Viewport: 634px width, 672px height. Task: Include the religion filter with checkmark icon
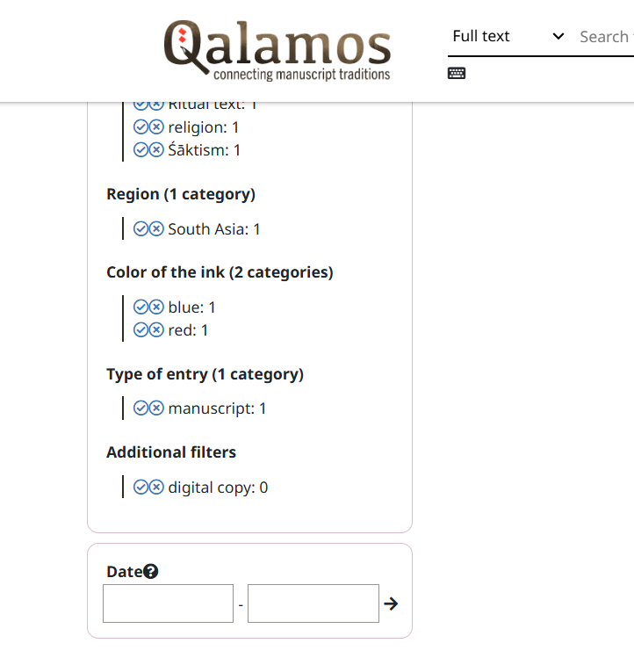[140, 127]
